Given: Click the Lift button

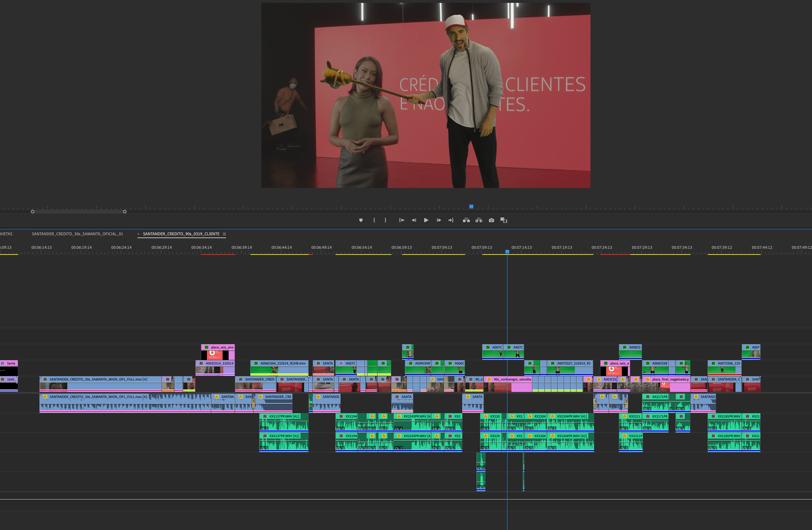Looking at the screenshot, I should click(x=466, y=220).
